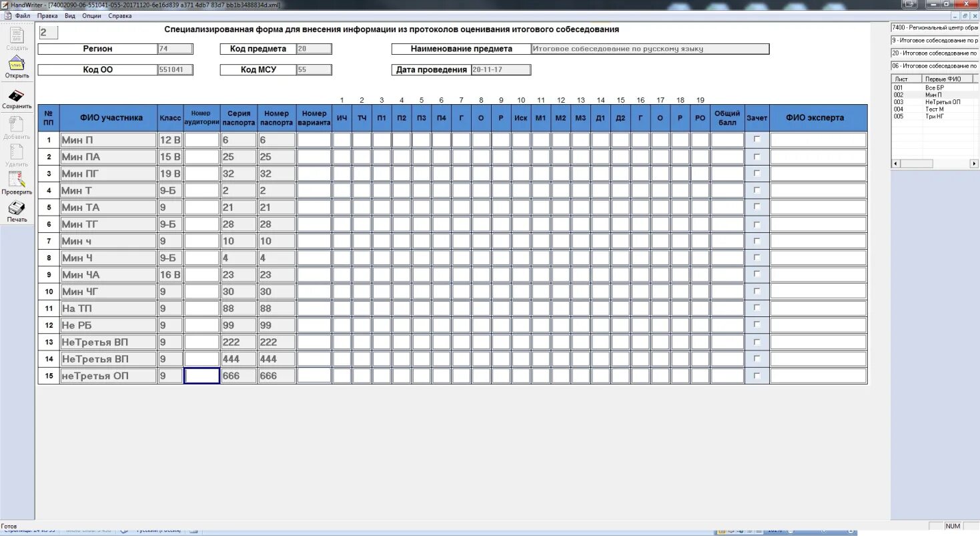Select sheet 003 НеТретья ОП in the list
Screen dimensions: 980x536
(934, 102)
